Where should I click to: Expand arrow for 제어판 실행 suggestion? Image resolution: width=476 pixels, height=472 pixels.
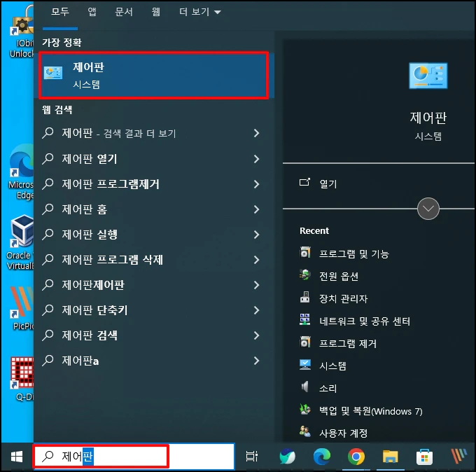(x=256, y=235)
